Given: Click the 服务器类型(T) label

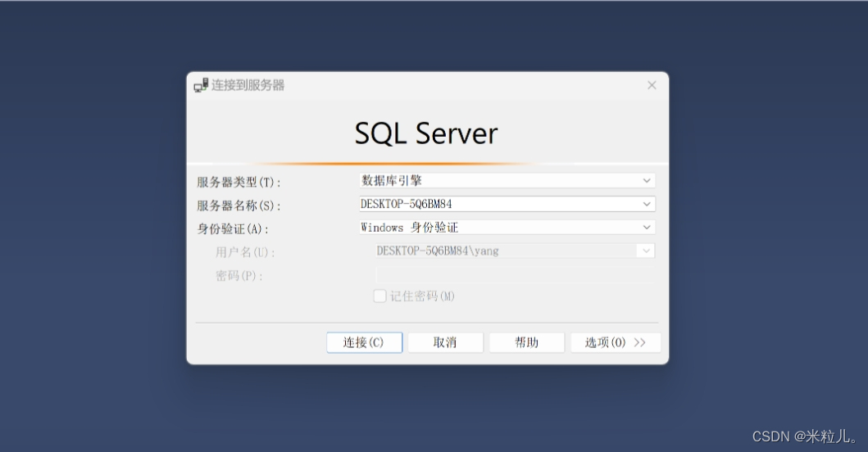Looking at the screenshot, I should (x=239, y=182).
